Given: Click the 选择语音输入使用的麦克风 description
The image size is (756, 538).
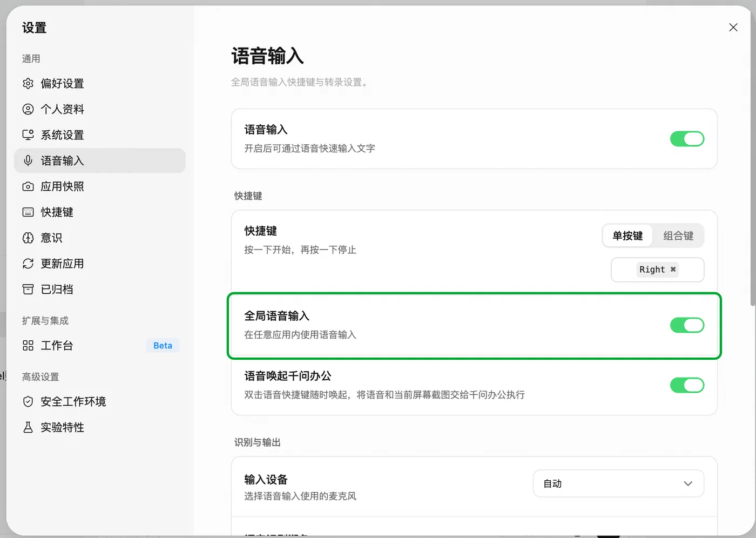Looking at the screenshot, I should coord(300,496).
